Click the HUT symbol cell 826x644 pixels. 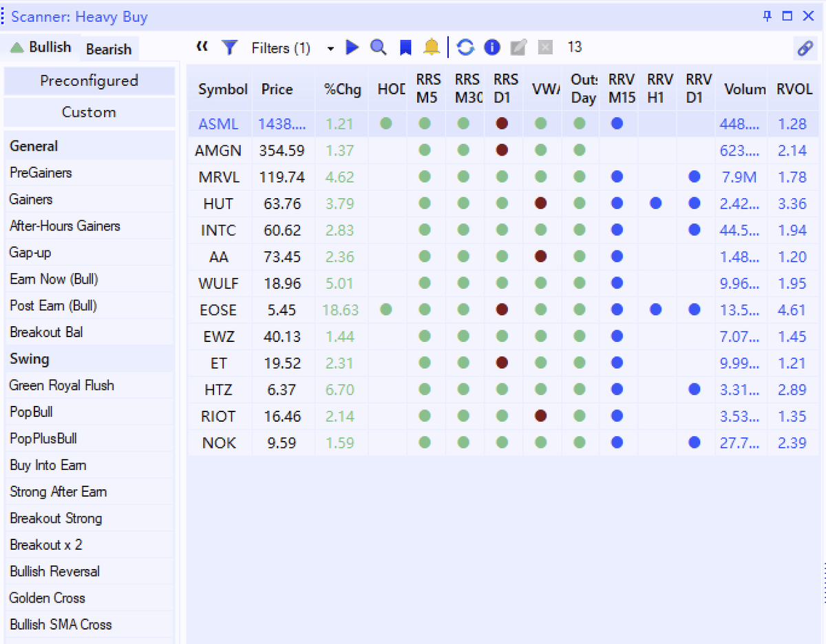pos(220,204)
